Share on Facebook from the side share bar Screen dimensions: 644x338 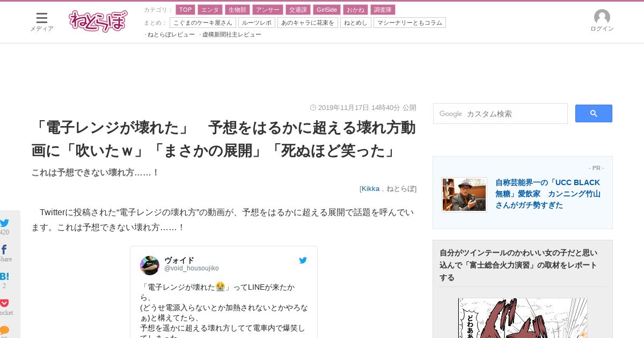coord(4,249)
